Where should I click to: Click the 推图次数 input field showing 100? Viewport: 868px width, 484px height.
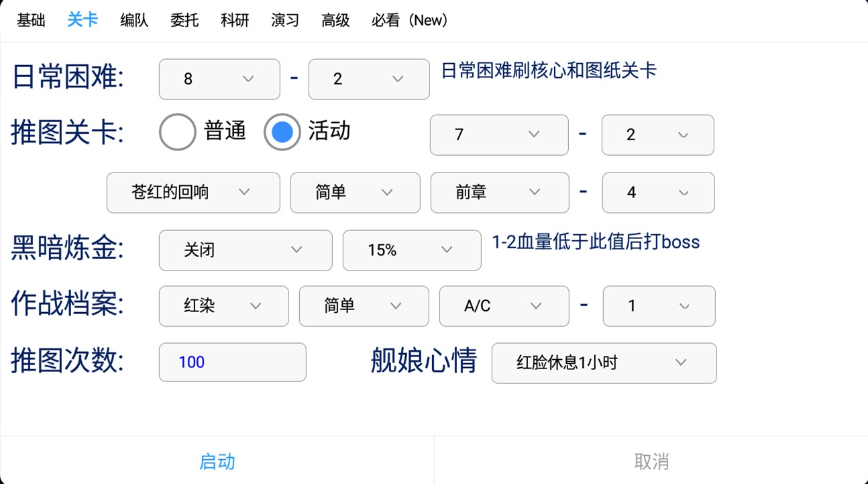pos(232,362)
